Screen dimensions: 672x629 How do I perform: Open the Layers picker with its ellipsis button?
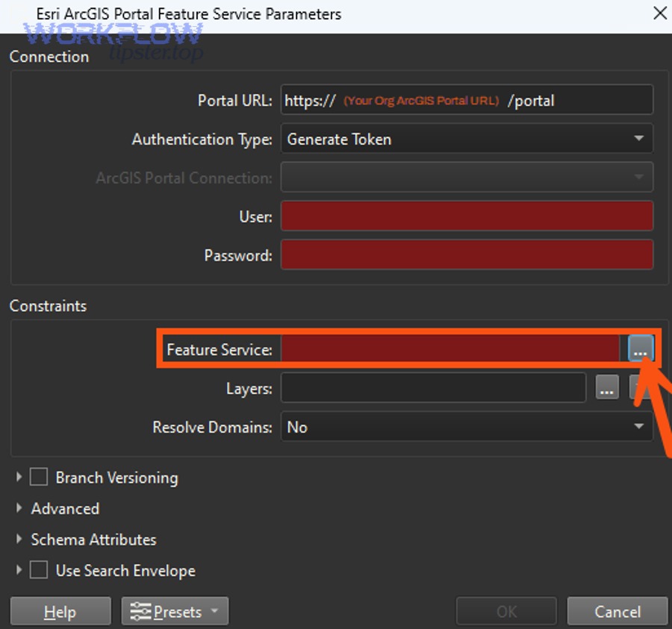coord(607,387)
